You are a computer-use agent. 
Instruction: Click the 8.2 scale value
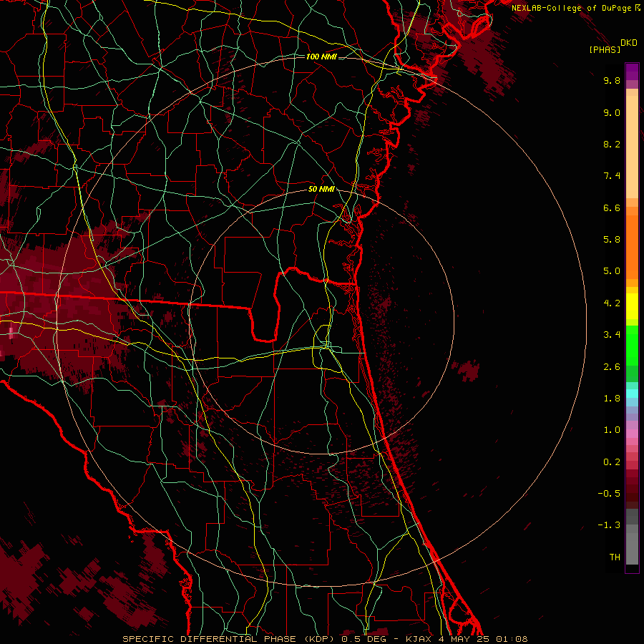click(x=612, y=144)
